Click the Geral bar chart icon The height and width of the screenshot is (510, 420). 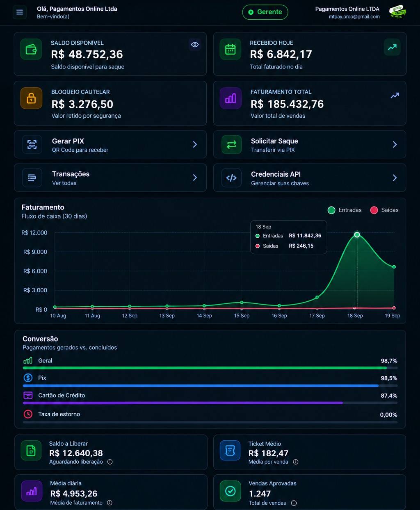[28, 360]
